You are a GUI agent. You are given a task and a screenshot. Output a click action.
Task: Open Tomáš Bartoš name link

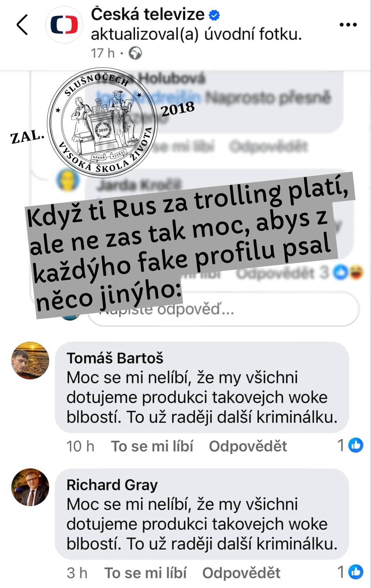pyautogui.click(x=115, y=358)
